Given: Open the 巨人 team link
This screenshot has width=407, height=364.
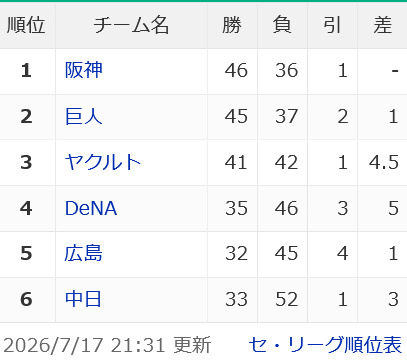Looking at the screenshot, I should point(84,116).
